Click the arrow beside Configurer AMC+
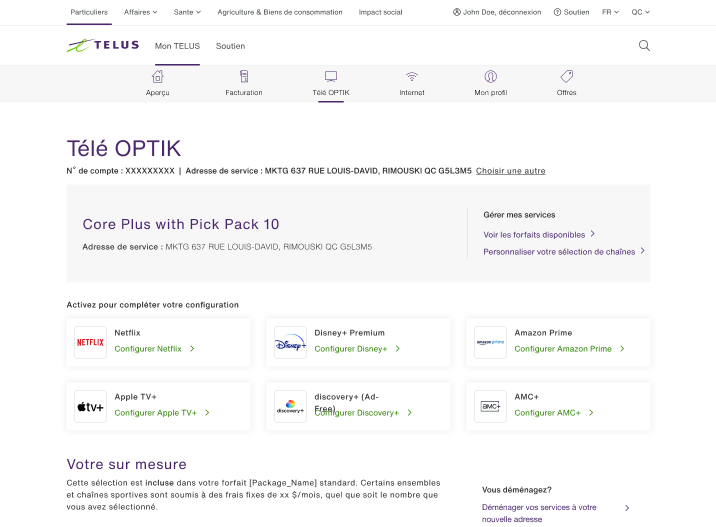This screenshot has height=527, width=716. click(x=591, y=412)
